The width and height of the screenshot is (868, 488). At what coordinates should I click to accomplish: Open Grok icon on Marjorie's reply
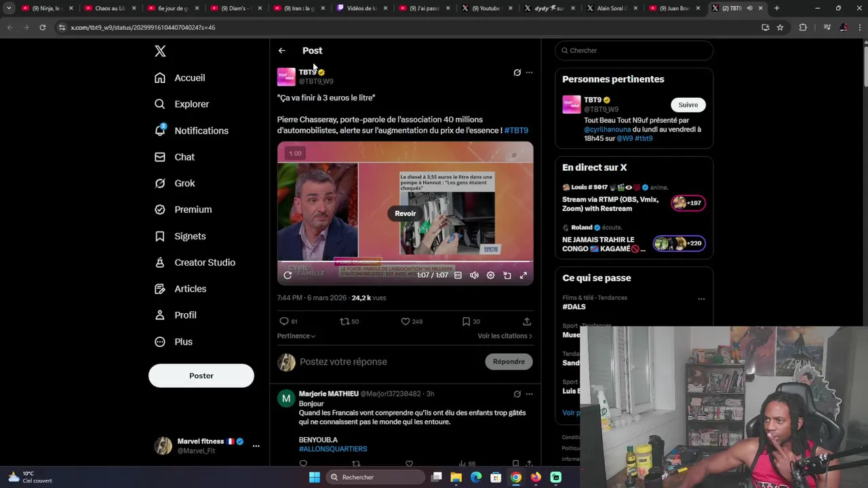pyautogui.click(x=517, y=394)
